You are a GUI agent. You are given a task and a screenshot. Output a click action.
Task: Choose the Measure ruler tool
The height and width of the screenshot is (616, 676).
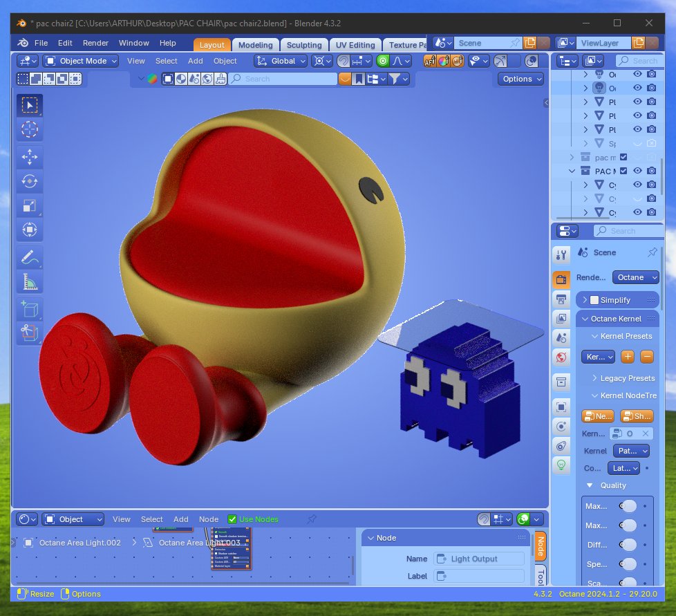pyautogui.click(x=29, y=282)
